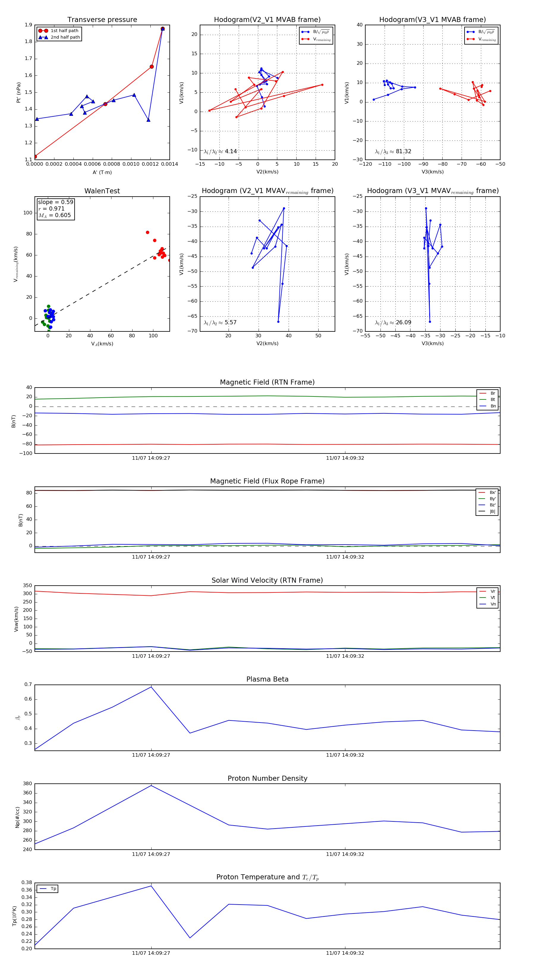Click the 'r = 0.971' annotation
This screenshot has height=980, width=535.
(51, 208)
